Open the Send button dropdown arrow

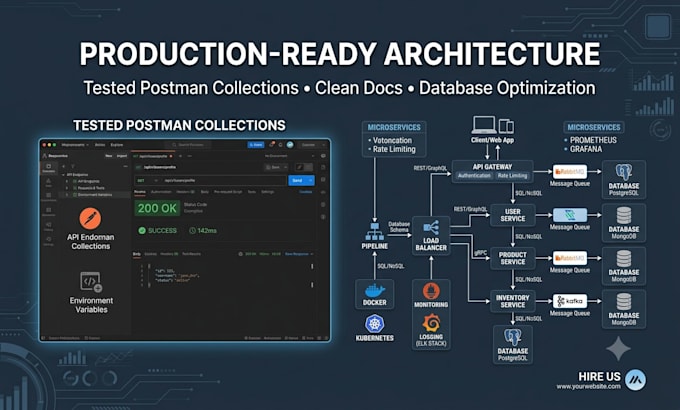(x=310, y=180)
